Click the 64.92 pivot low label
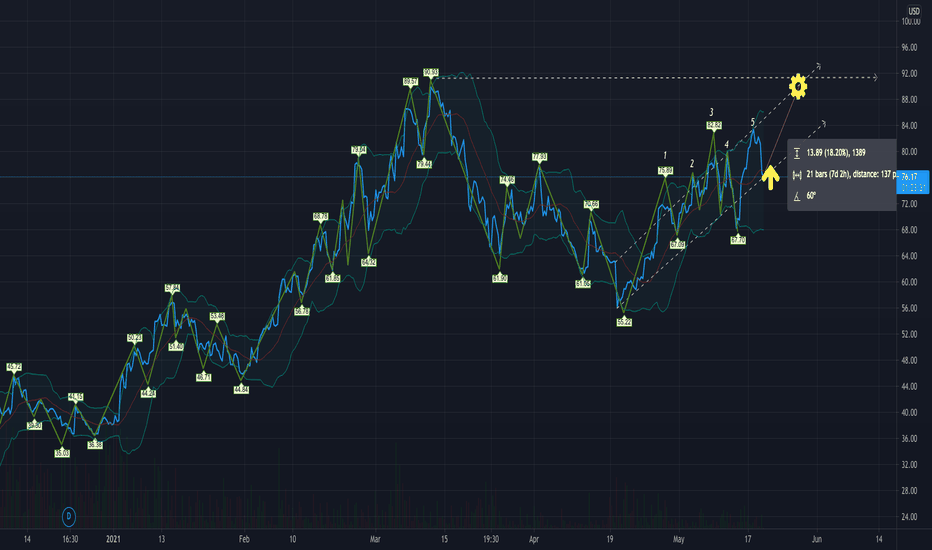Image resolution: width=932 pixels, height=550 pixels. [369, 262]
